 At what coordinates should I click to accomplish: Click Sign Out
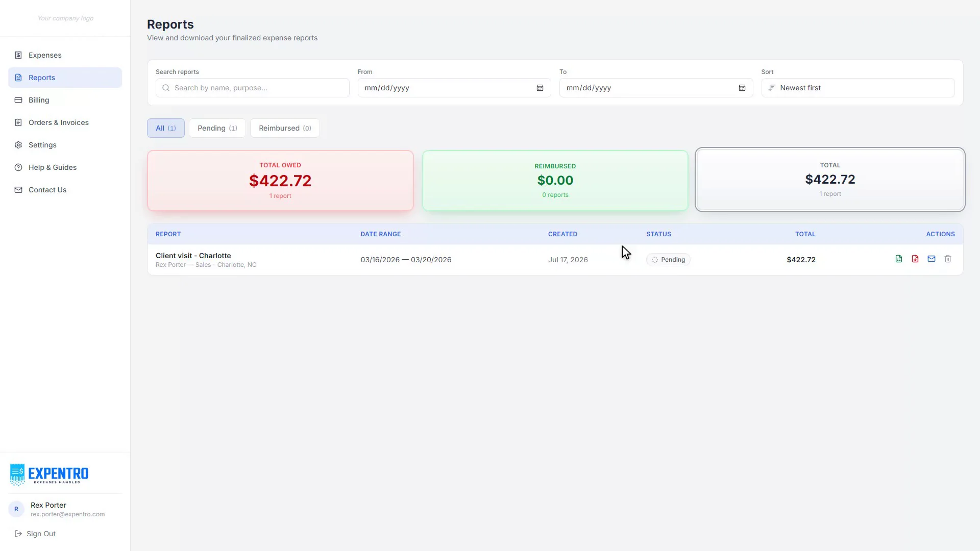click(35, 534)
